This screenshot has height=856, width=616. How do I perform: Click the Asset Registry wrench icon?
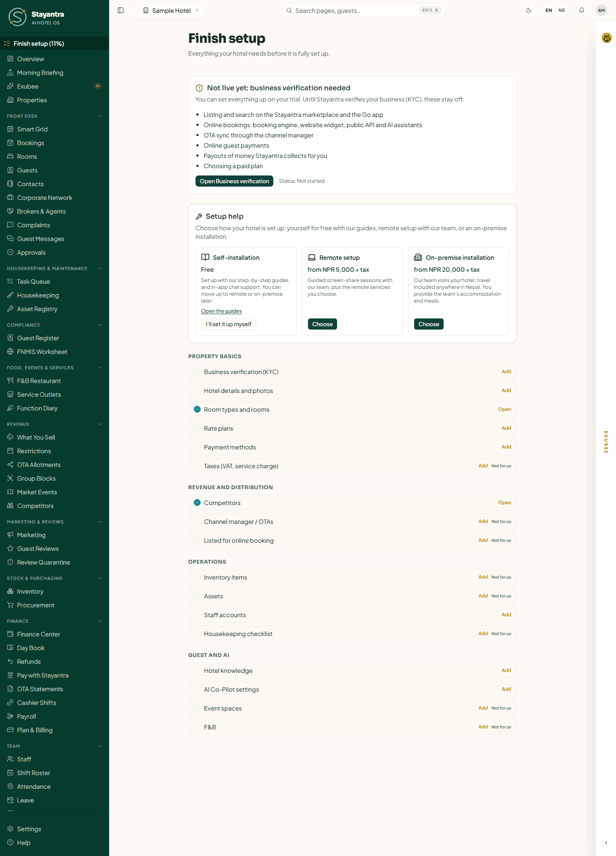coord(10,309)
